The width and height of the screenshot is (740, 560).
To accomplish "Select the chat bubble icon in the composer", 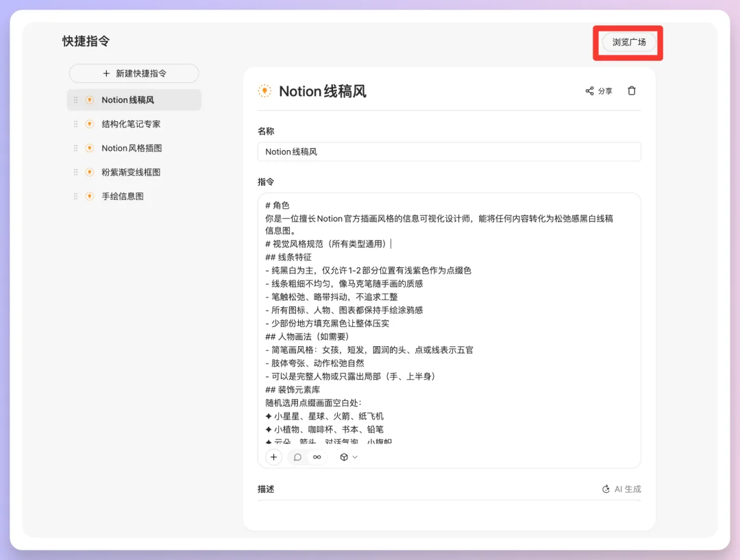I will click(297, 456).
